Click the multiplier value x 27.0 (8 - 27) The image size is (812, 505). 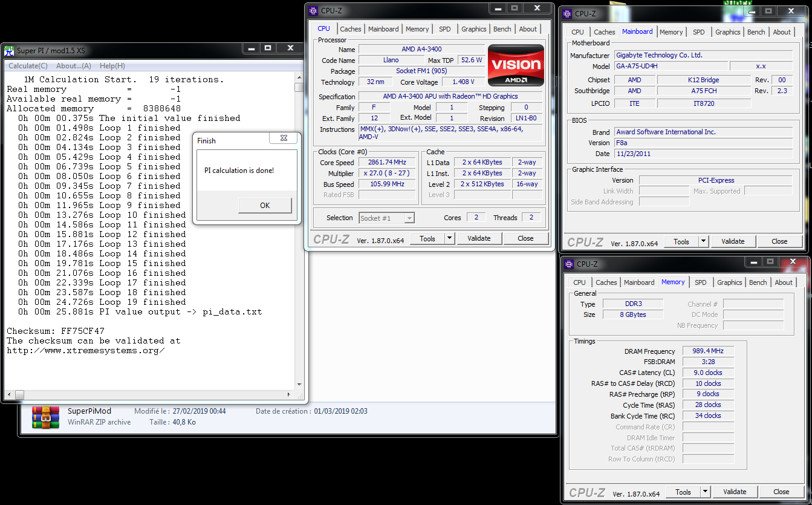tap(387, 173)
